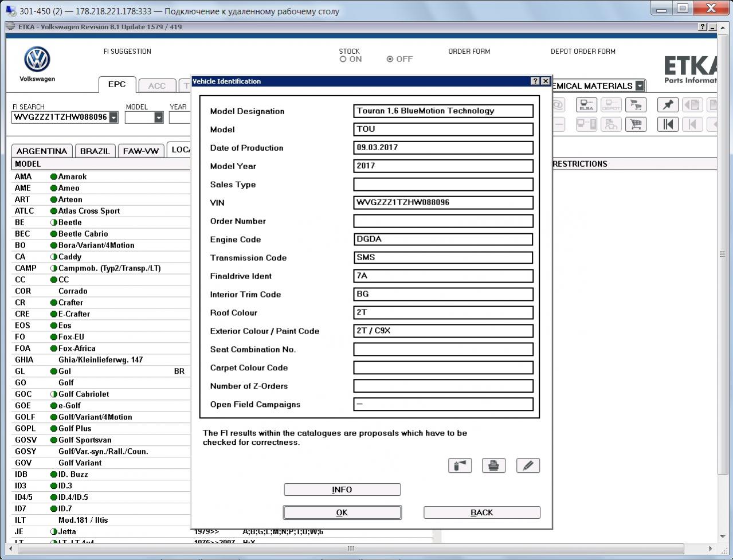The height and width of the screenshot is (560, 733).
Task: Click the spray can paint icon button
Action: click(460, 465)
